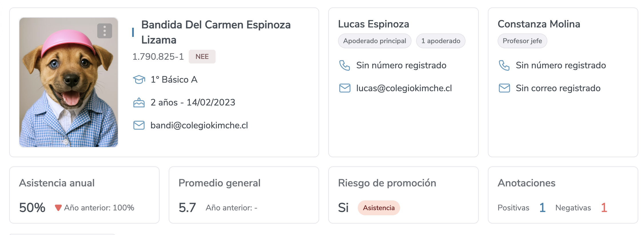Click the Profesor jefe tag
The image size is (644, 235).
(x=522, y=41)
